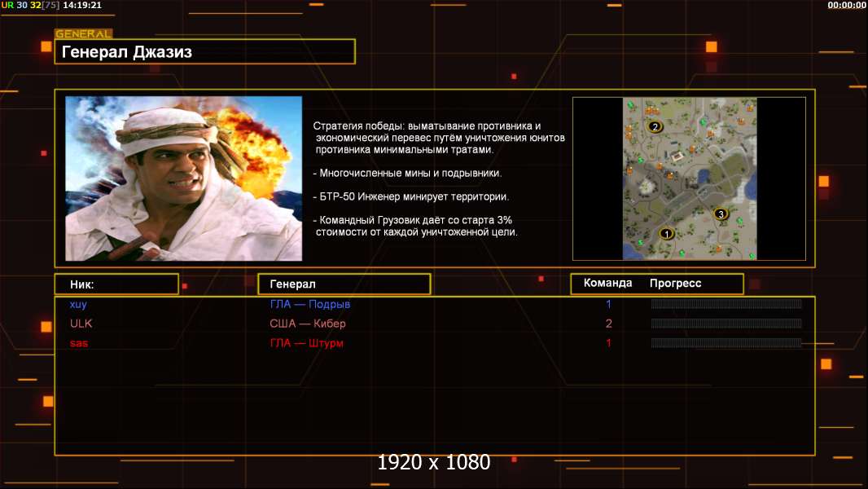Click the loading progress bar for ULK

point(726,324)
